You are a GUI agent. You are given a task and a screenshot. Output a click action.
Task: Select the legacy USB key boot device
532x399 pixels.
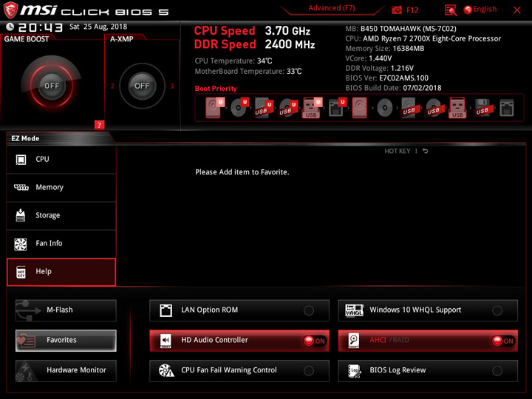pyautogui.click(x=457, y=108)
